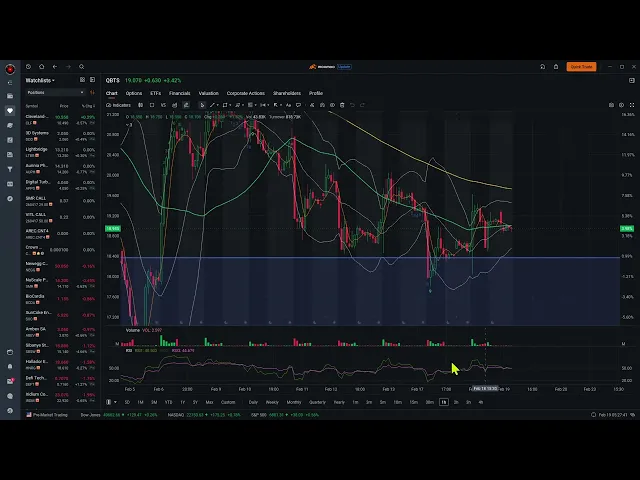Open mail icon with red badge in sidebar

pyautogui.click(x=10, y=381)
